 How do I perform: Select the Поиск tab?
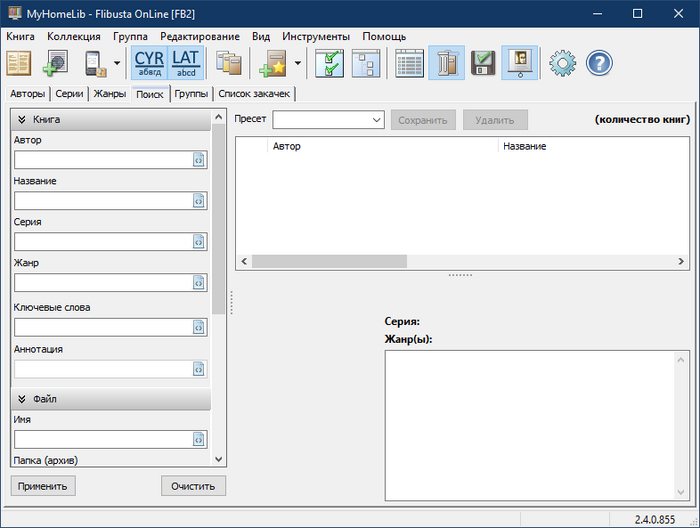pos(150,94)
